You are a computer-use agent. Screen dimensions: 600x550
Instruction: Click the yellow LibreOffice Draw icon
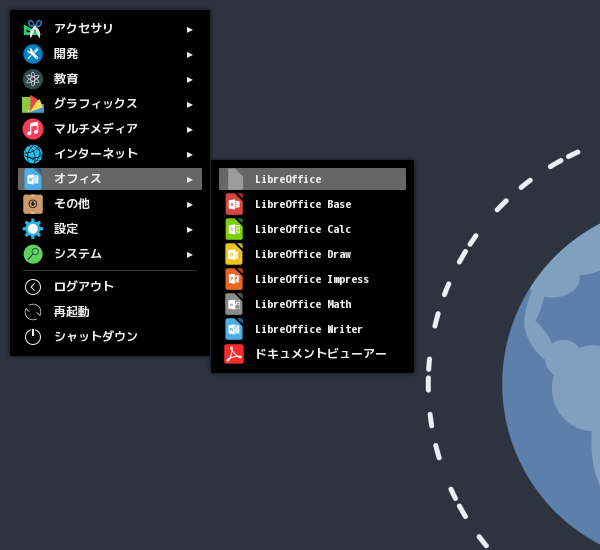pos(234,254)
